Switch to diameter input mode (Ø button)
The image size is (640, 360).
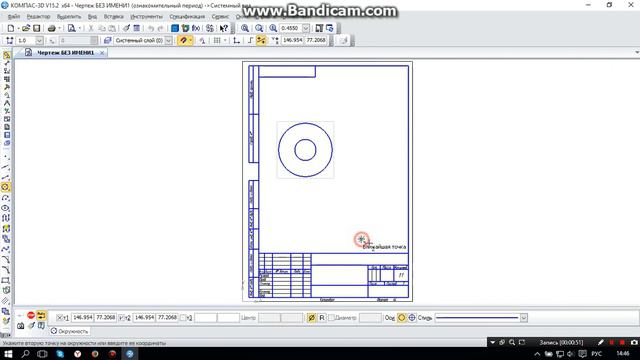tap(311, 317)
